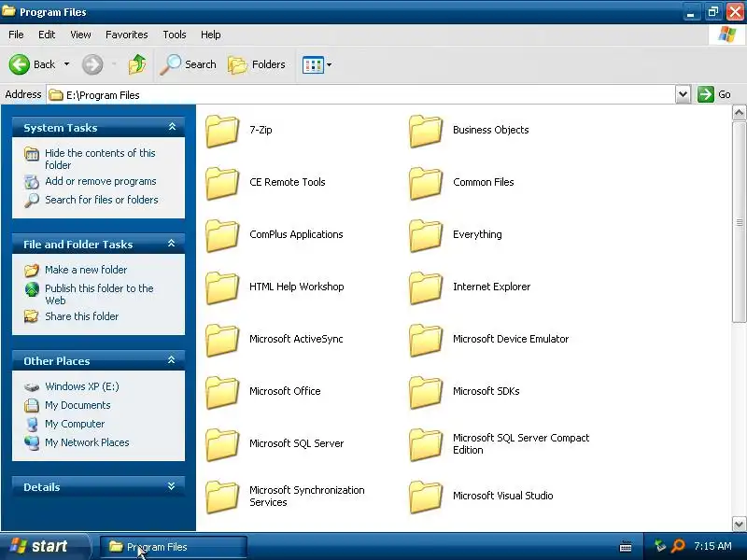The width and height of the screenshot is (747, 560).
Task: Select the Everything folder icon
Action: (x=426, y=235)
